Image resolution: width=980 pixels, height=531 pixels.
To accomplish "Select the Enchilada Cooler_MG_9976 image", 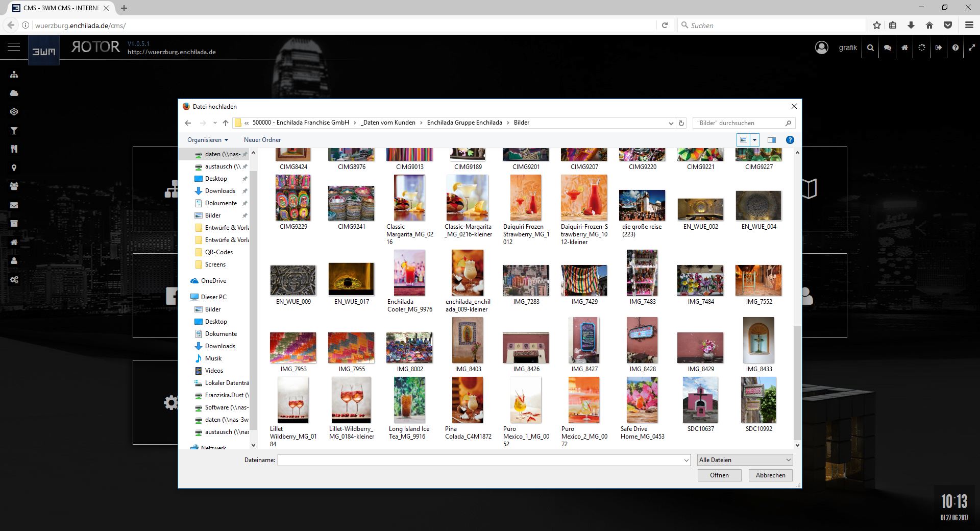I will [409, 281].
